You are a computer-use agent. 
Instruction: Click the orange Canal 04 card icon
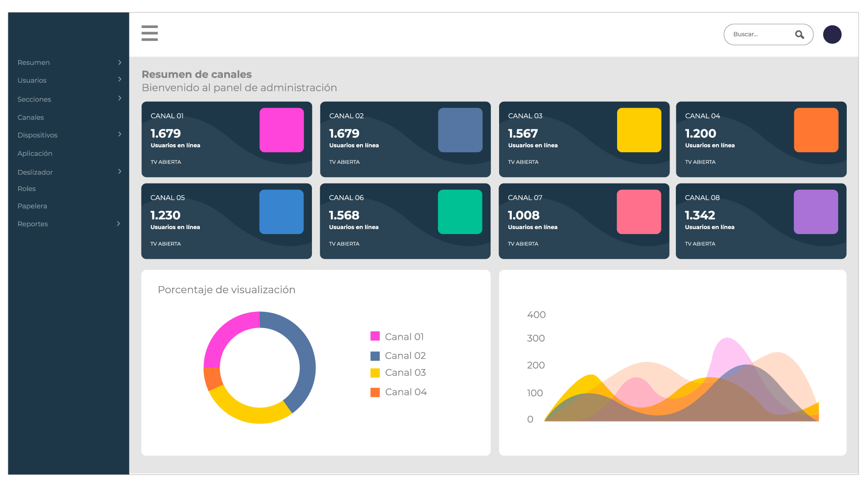tap(816, 130)
